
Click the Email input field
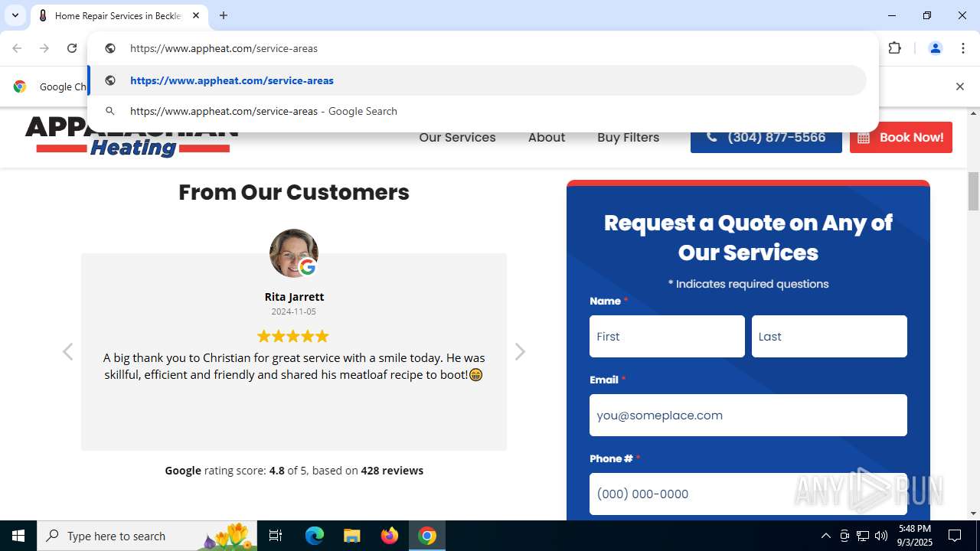(748, 415)
